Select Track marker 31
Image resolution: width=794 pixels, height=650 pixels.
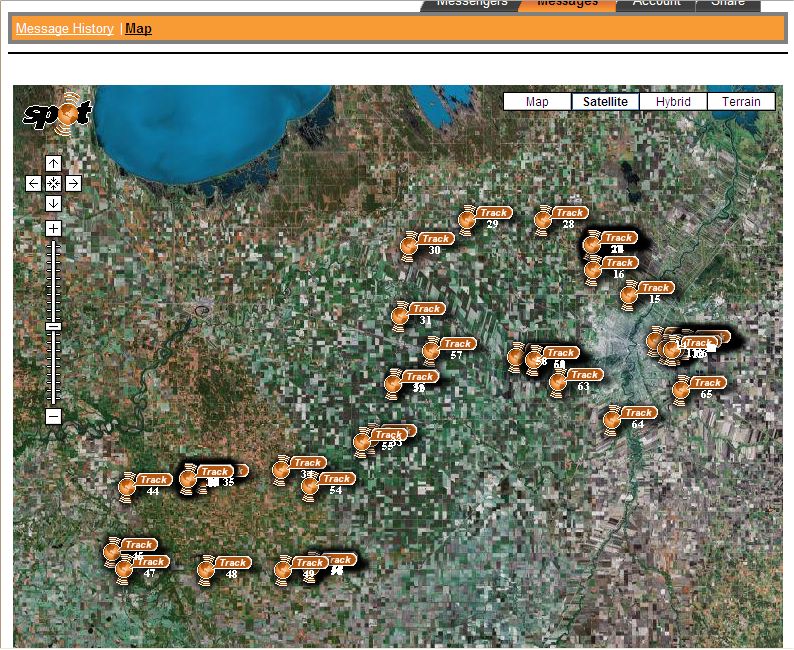(x=418, y=316)
